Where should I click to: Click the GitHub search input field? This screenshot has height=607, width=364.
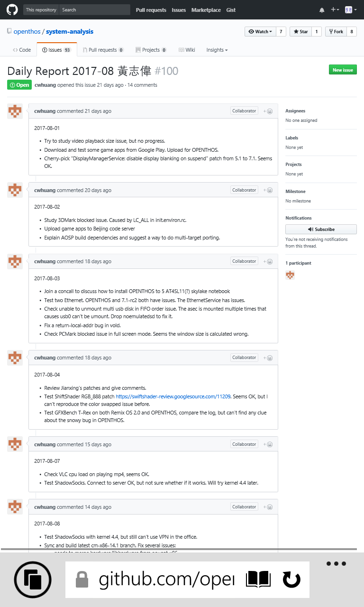click(95, 9)
